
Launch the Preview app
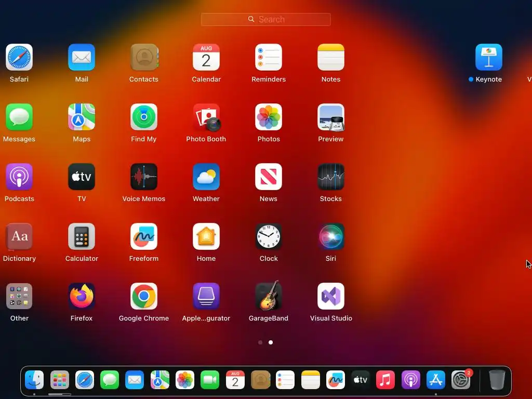(x=331, y=117)
